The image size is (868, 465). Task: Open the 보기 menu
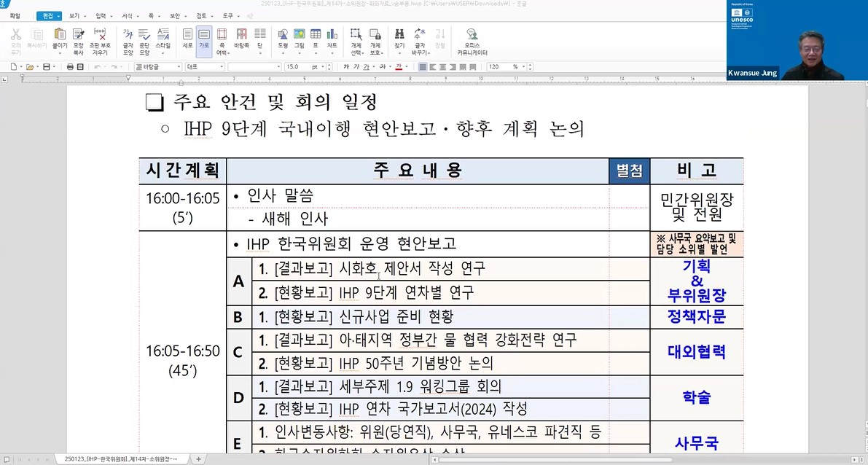(77, 16)
